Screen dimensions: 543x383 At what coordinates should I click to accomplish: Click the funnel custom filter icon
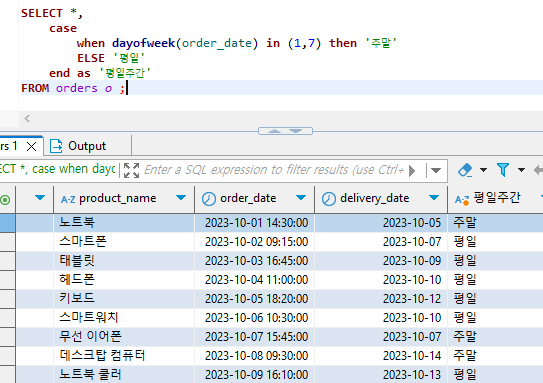click(x=503, y=170)
